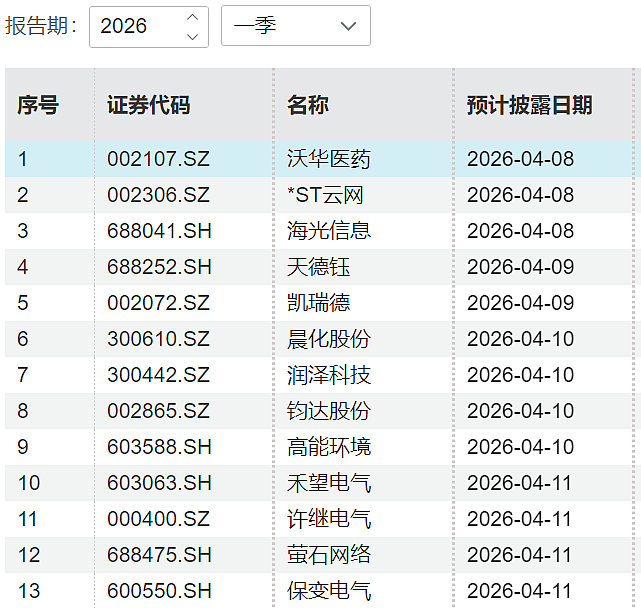The width and height of the screenshot is (641, 608).
Task: Select stock code 688475.SH
Action: [159, 554]
